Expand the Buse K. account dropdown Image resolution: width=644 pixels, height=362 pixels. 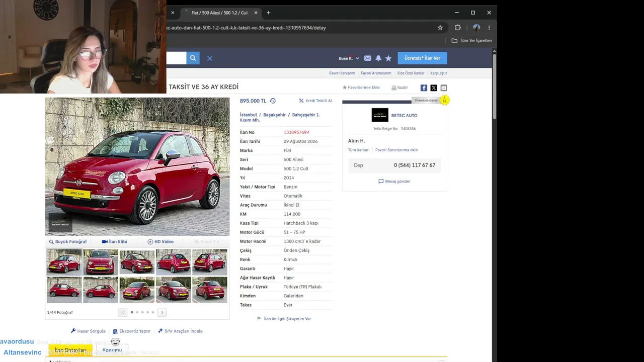(x=349, y=58)
